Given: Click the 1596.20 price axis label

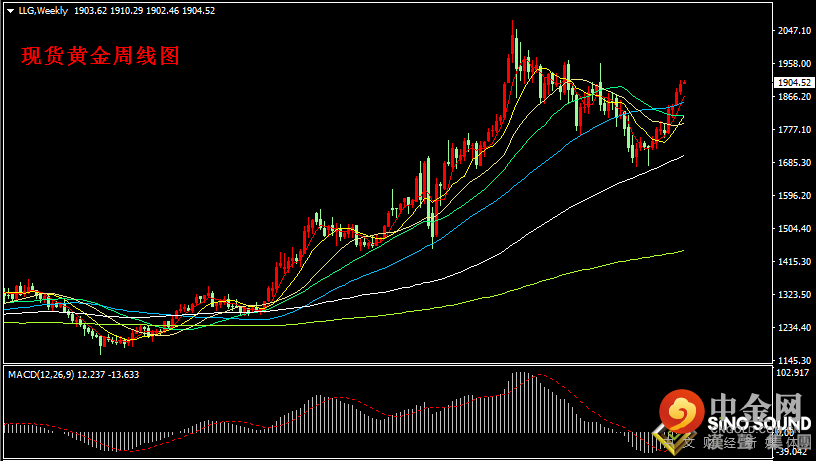Looking at the screenshot, I should pos(793,196).
